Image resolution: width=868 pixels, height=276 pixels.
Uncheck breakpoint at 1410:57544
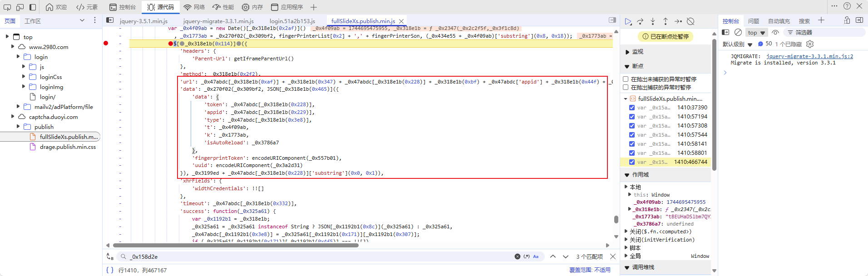(632, 135)
